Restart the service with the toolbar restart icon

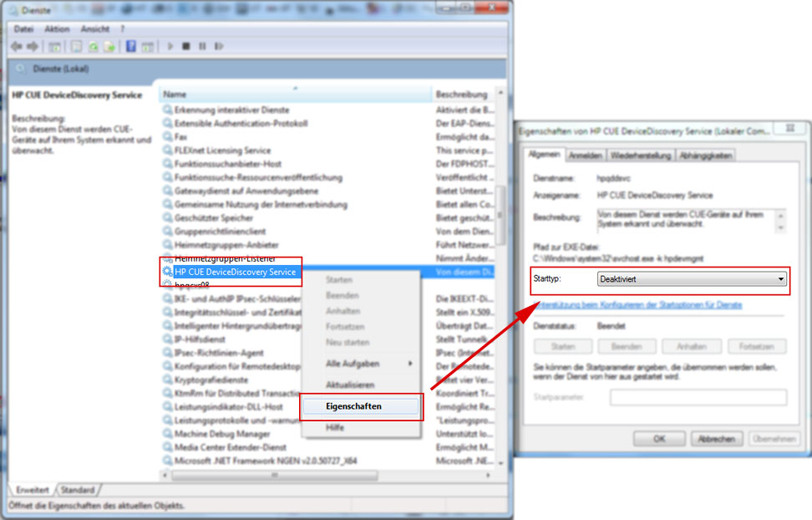[219, 46]
